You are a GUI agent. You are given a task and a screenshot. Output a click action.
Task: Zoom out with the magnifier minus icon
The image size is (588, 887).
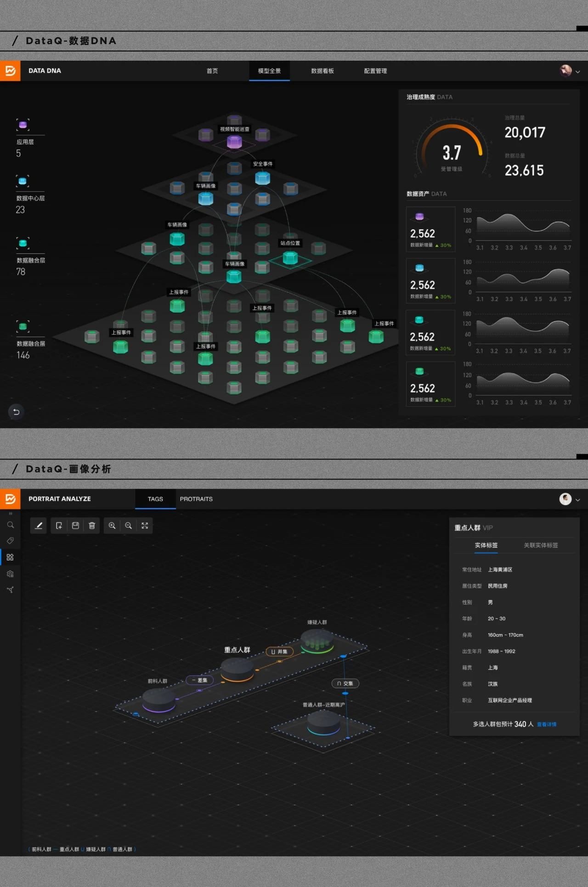(x=129, y=526)
